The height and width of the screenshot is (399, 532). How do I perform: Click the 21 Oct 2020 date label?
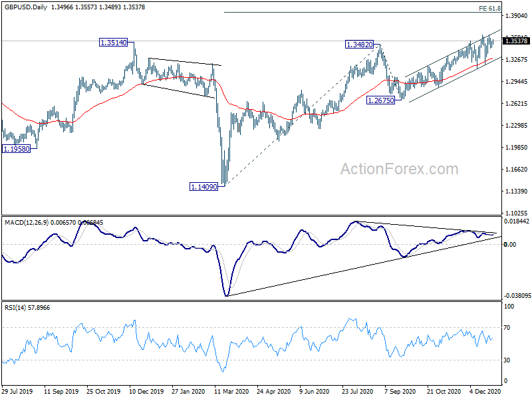coord(444,391)
